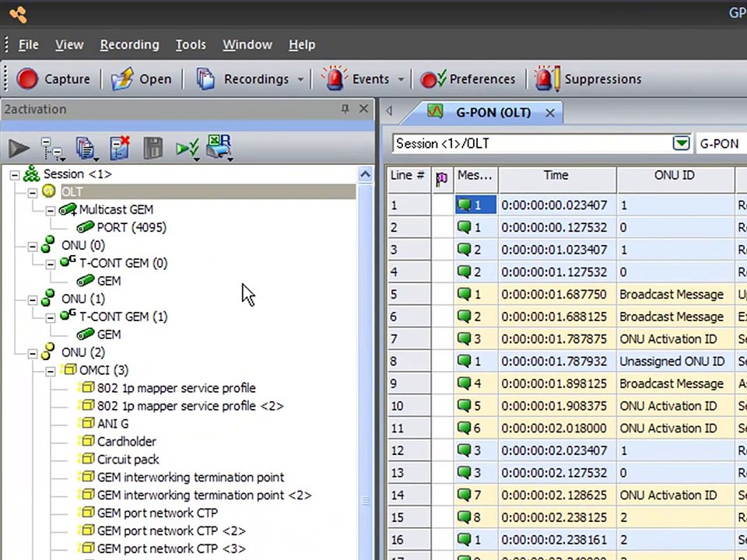Collapse the OMCI (3) node
Screen dimensions: 747x560
51,372
